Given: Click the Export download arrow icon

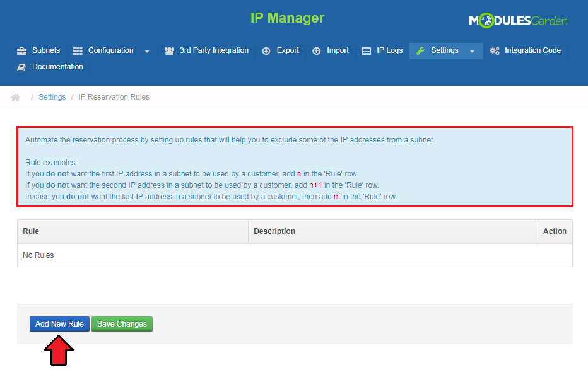Looking at the screenshot, I should (x=266, y=51).
